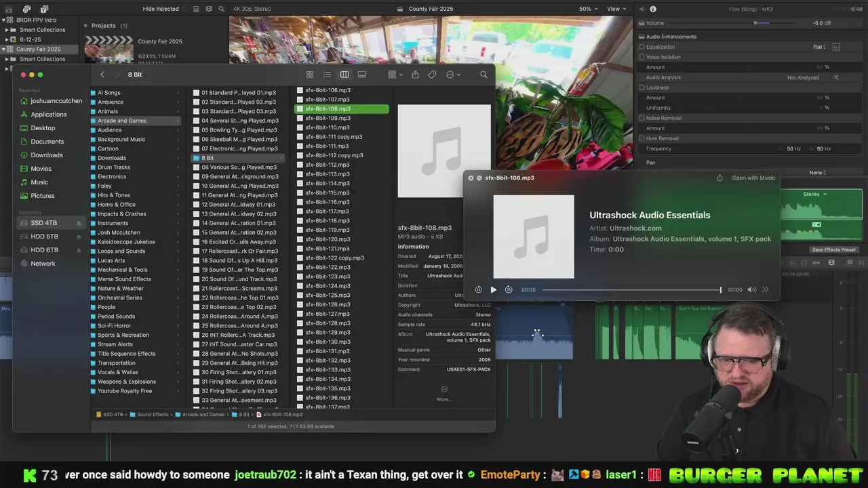This screenshot has width=868, height=488.
Task: Enable Loudness checkbox
Action: pyautogui.click(x=642, y=87)
